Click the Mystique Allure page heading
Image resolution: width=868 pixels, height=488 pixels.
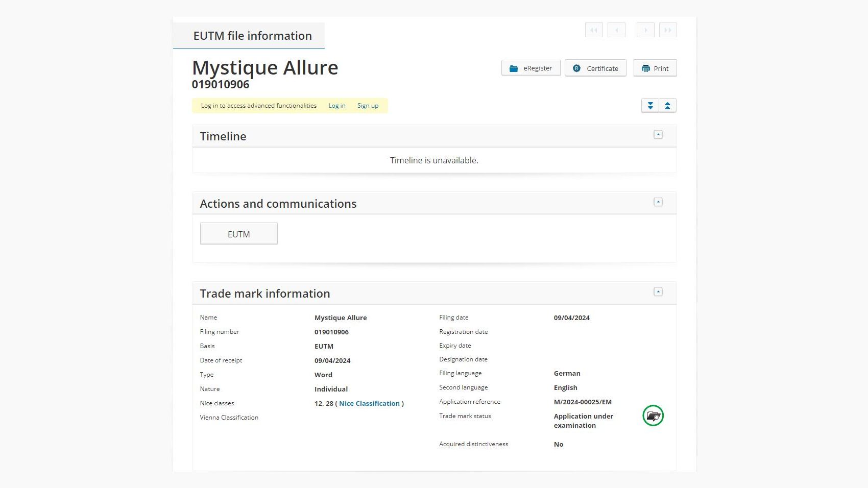click(265, 68)
